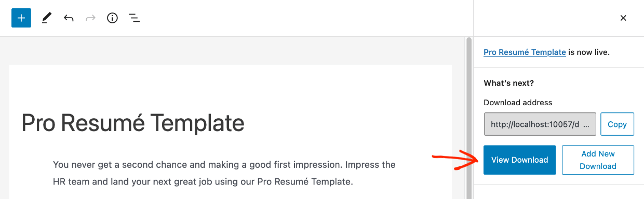
Task: Click the Download address URL field
Action: [540, 124]
